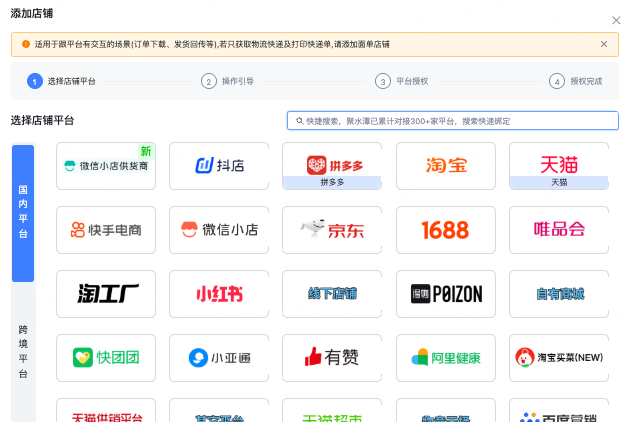Pick the 淘宝 platform tile
The height and width of the screenshot is (441, 634).
(446, 166)
